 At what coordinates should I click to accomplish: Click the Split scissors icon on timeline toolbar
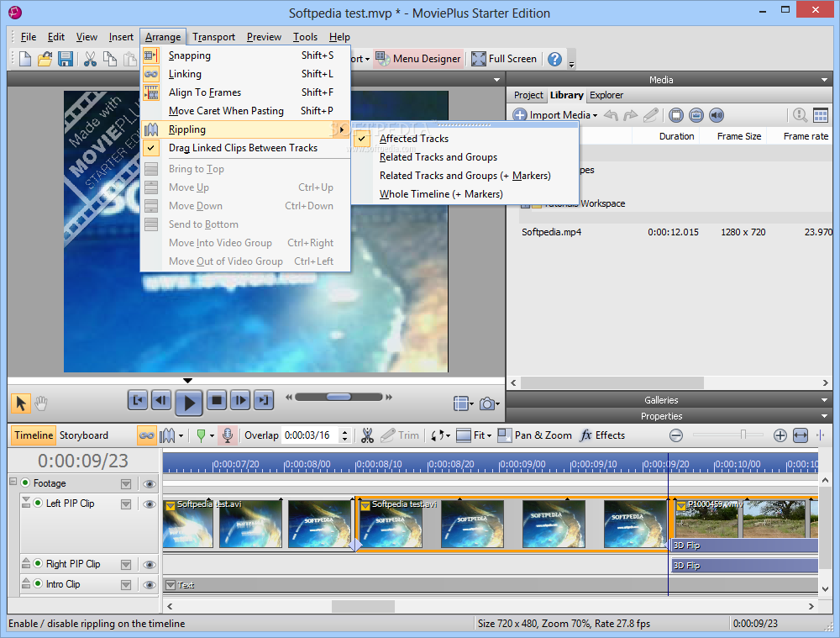[x=367, y=435]
